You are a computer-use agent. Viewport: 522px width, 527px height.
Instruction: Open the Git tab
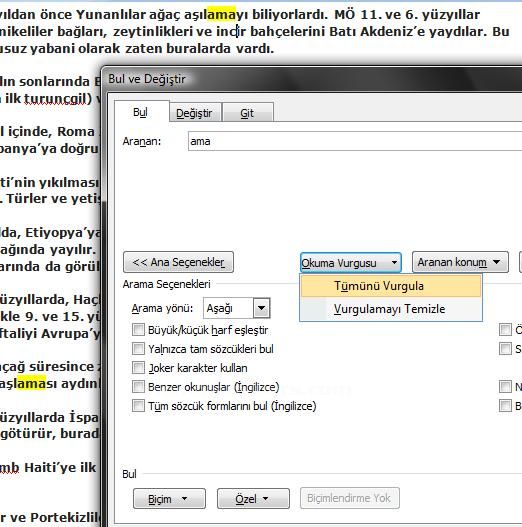point(247,113)
